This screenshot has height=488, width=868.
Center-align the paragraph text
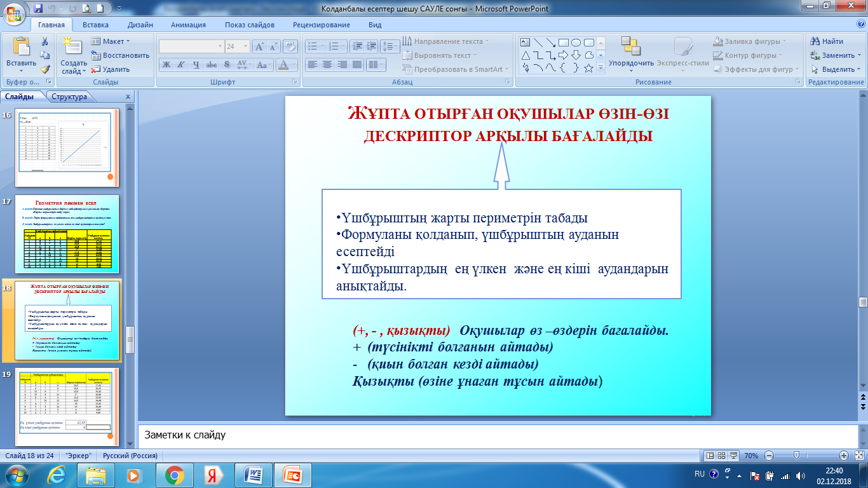[x=327, y=64]
